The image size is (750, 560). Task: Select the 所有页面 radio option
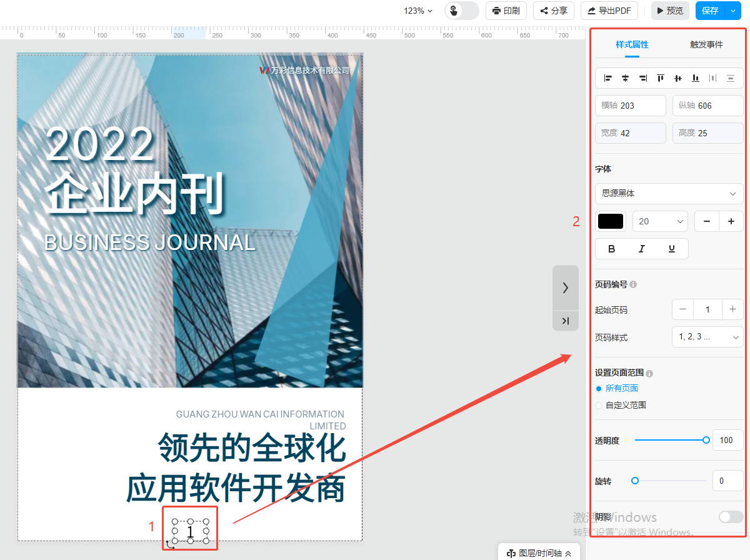click(599, 388)
